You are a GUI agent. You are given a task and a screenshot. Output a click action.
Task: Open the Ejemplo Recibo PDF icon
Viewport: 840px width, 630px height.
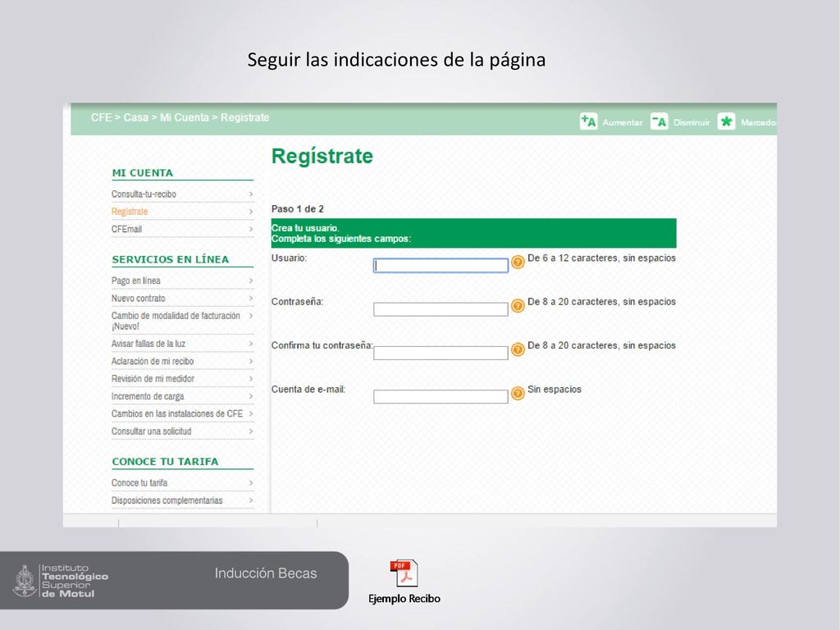(404, 573)
